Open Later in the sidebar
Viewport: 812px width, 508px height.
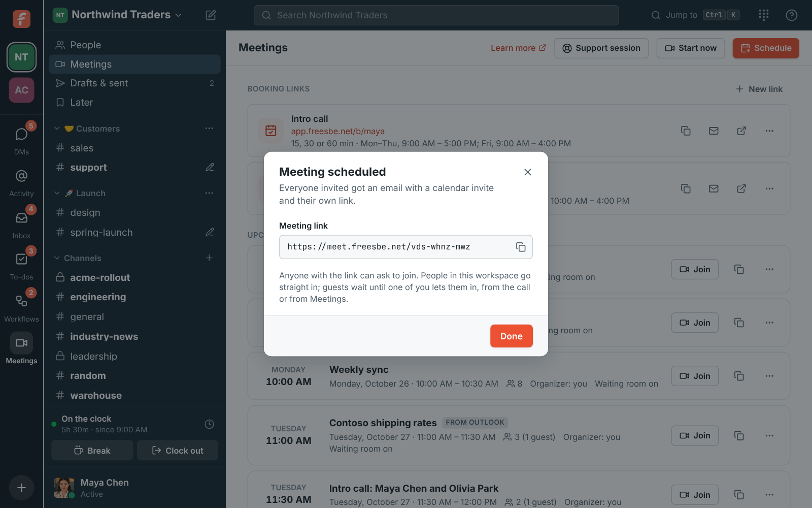(x=134, y=103)
